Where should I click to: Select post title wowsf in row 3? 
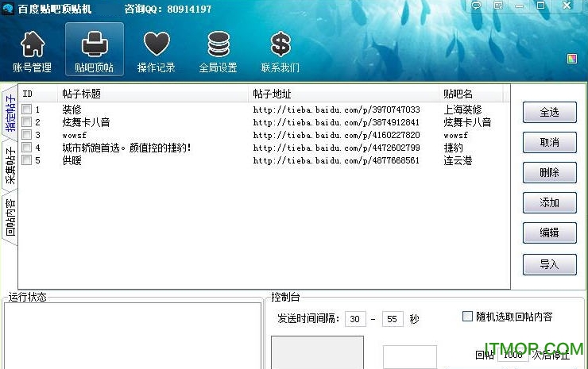pyautogui.click(x=74, y=135)
